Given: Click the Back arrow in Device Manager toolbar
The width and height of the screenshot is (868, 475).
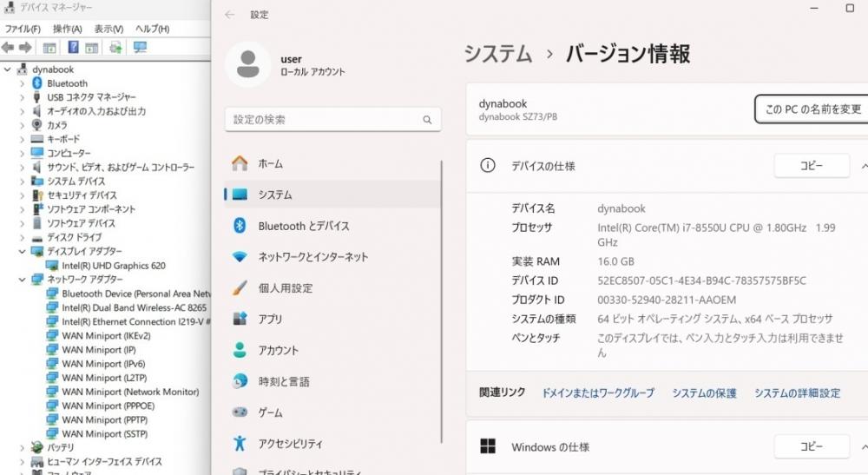Looking at the screenshot, I should (8, 48).
